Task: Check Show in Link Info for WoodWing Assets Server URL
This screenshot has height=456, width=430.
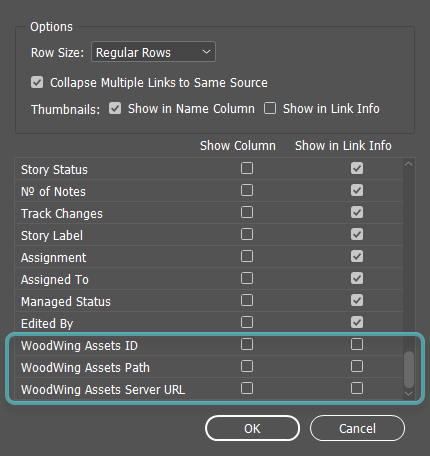Action: click(357, 388)
